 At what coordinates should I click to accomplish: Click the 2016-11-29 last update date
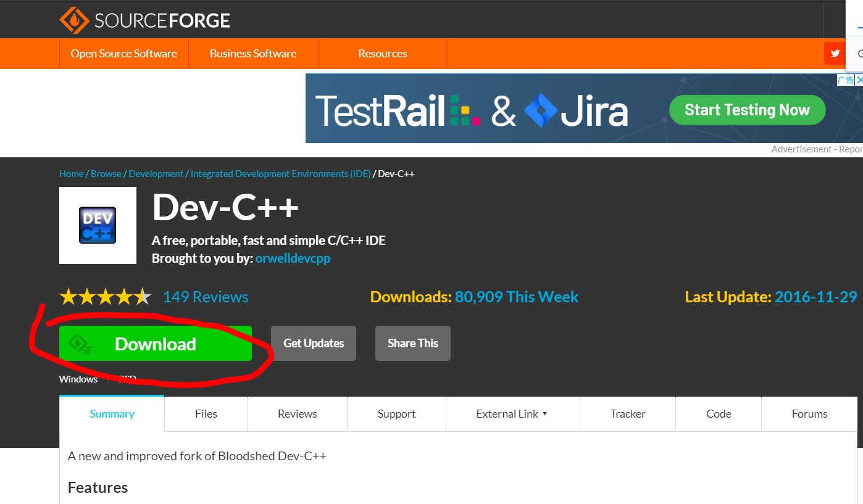(816, 297)
